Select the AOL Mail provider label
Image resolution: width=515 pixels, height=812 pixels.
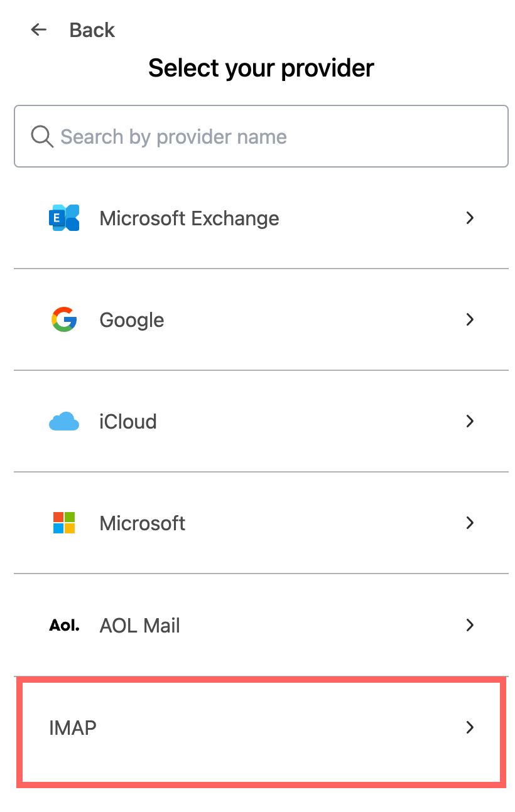[140, 626]
